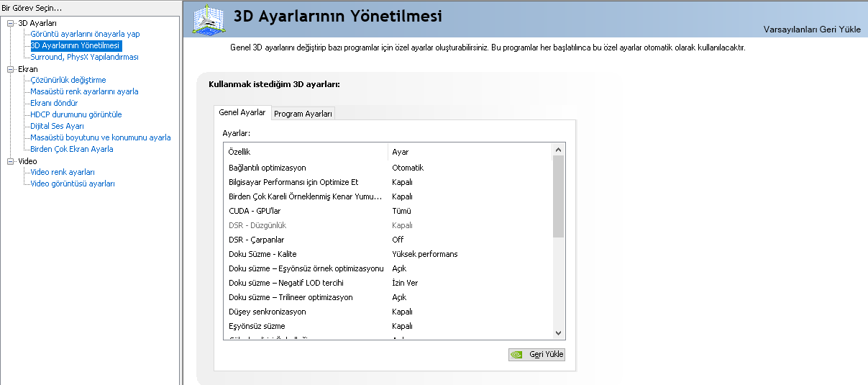Collapse the Video tree node

[10, 161]
